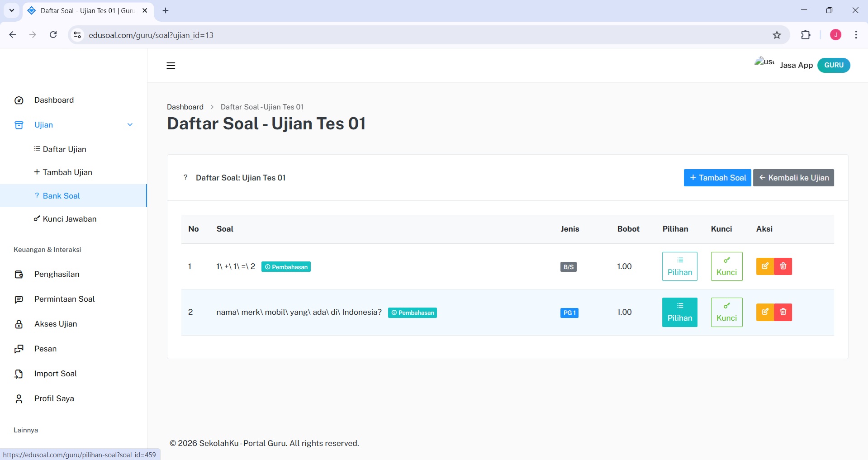Delete question 2 using the red trash icon
868x460 pixels.
click(x=783, y=312)
